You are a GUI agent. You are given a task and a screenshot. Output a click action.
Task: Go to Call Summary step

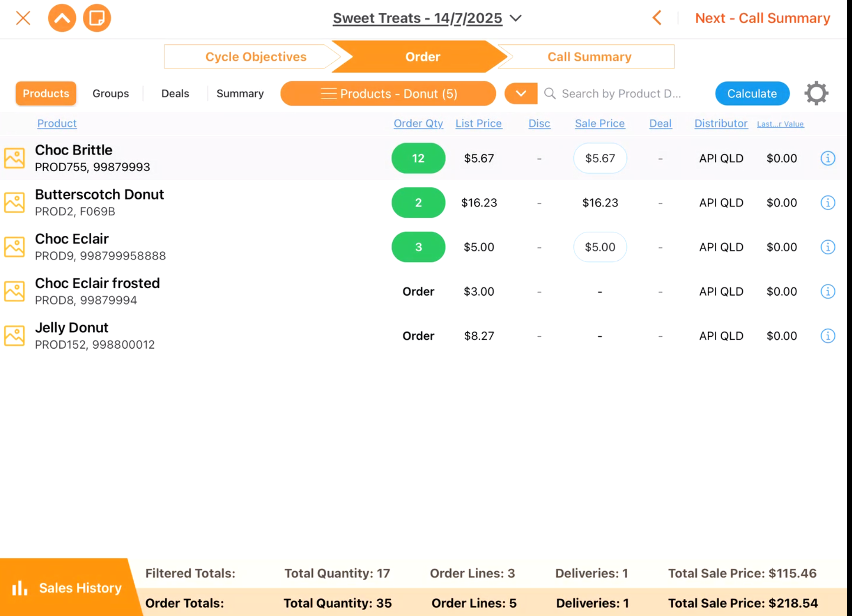pos(589,57)
